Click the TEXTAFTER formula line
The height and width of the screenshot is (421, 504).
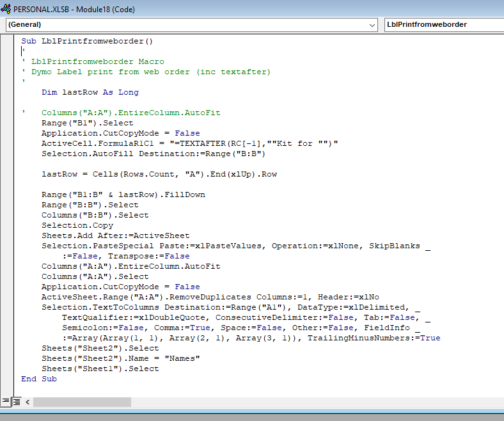(190, 143)
